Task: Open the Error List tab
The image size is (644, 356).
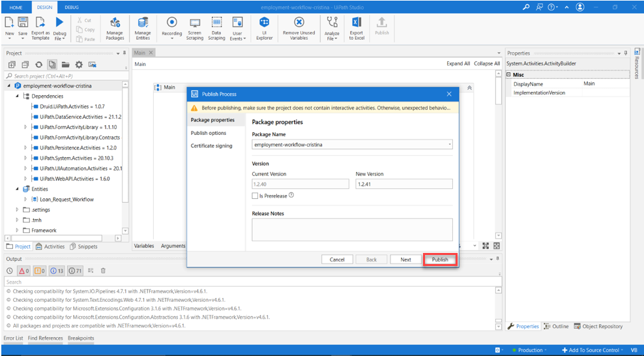Action: click(14, 338)
